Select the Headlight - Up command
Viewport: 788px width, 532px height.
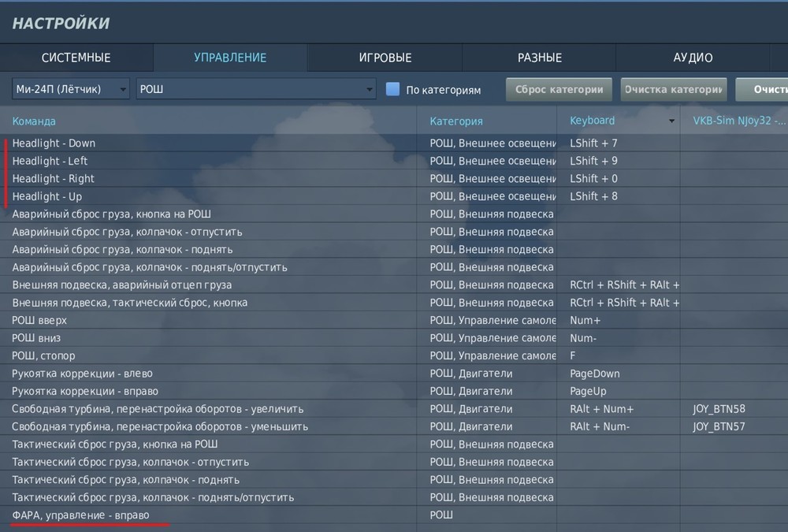46,196
